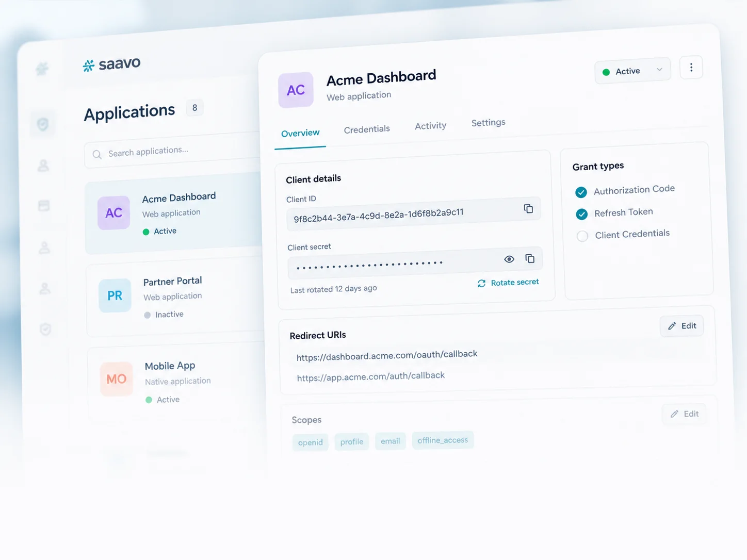This screenshot has width=747, height=560.
Task: Click the Native application label
Action: point(177,382)
